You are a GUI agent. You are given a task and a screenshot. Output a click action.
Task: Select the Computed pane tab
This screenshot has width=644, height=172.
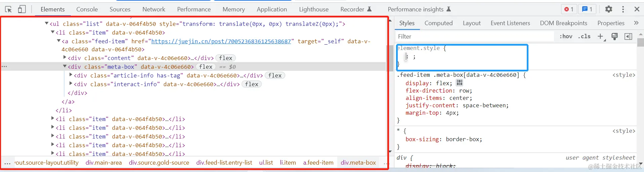(438, 23)
